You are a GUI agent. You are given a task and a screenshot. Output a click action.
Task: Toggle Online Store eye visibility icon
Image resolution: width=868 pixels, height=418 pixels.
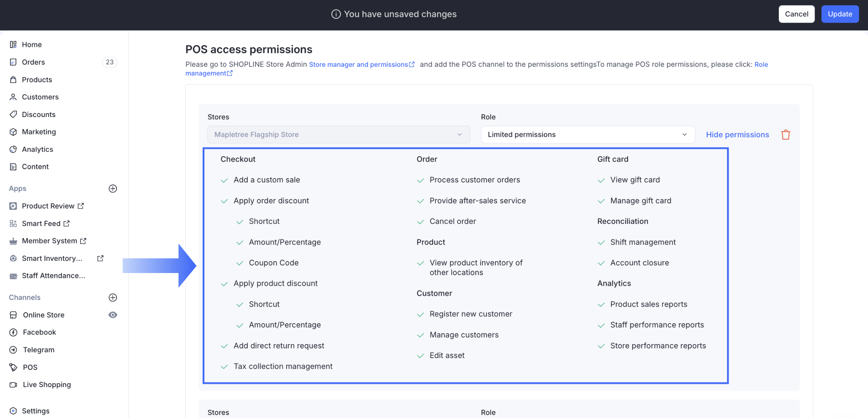pyautogui.click(x=113, y=315)
